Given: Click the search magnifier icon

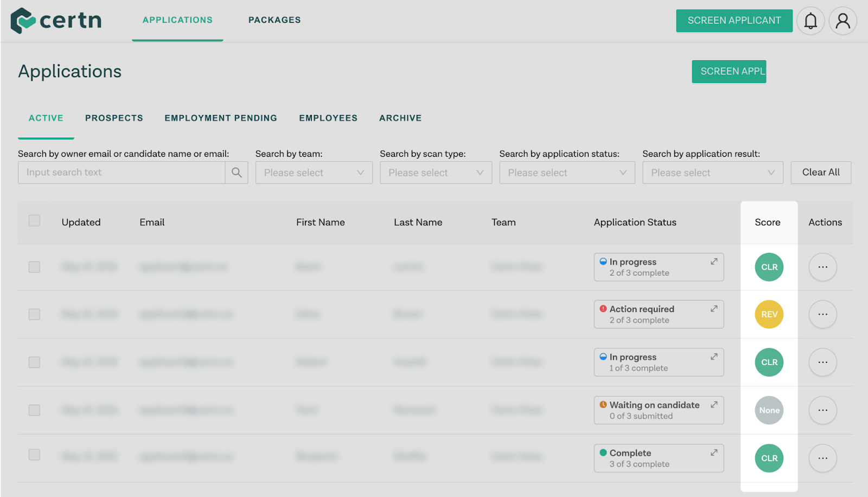Looking at the screenshot, I should click(237, 173).
